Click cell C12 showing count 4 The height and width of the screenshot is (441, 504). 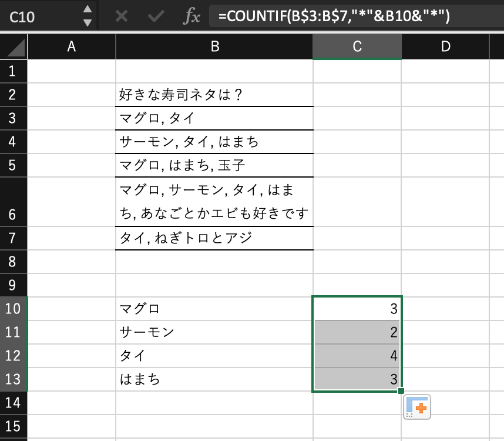coord(357,355)
